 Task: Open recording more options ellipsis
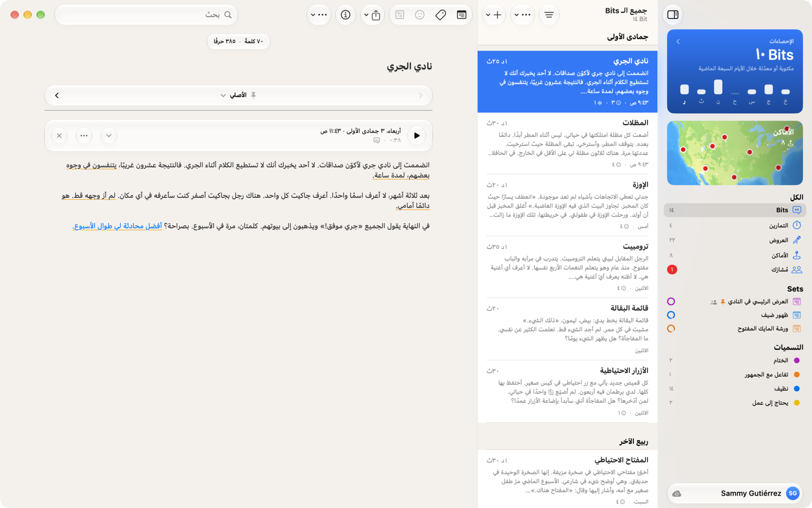(84, 135)
